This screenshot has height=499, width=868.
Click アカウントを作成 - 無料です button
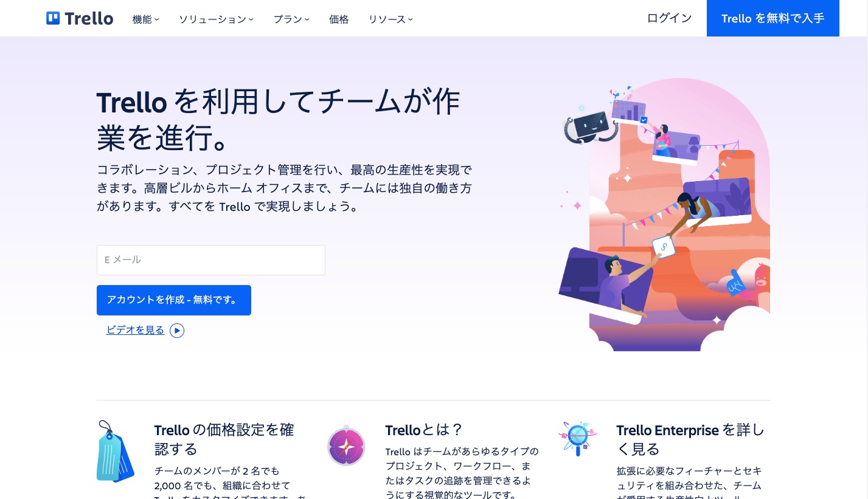[174, 300]
